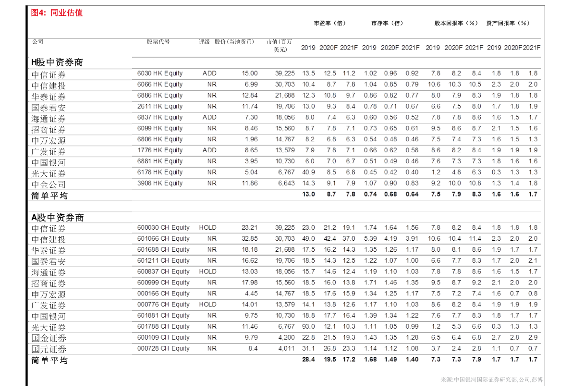The height and width of the screenshot is (392, 572).
Task: Click the '公司' column header
Action: tap(37, 42)
